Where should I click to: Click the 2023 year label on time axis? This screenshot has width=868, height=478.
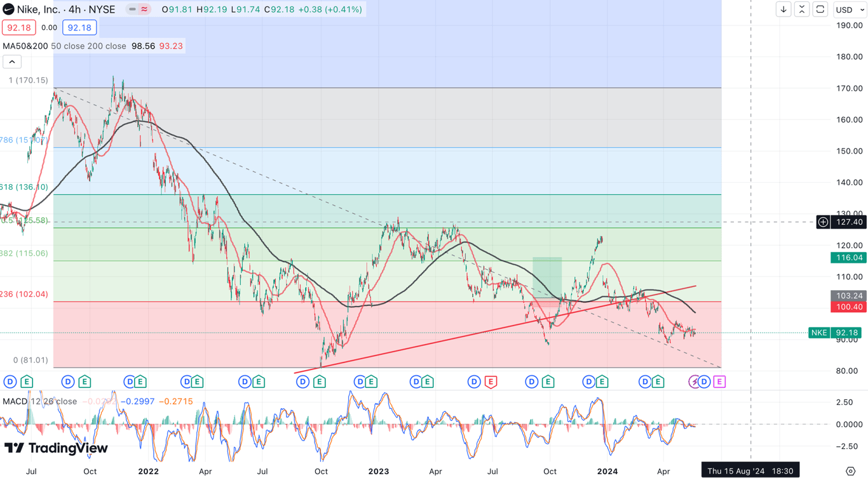pos(378,472)
